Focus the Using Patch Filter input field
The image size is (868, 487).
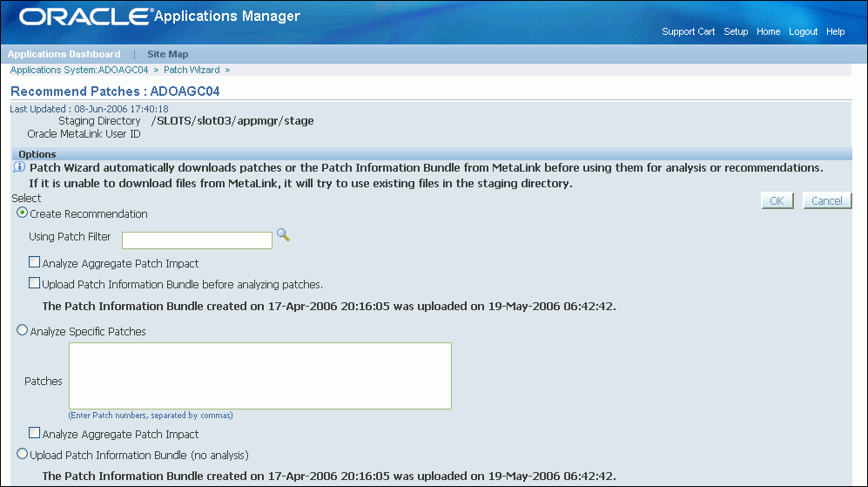(197, 240)
